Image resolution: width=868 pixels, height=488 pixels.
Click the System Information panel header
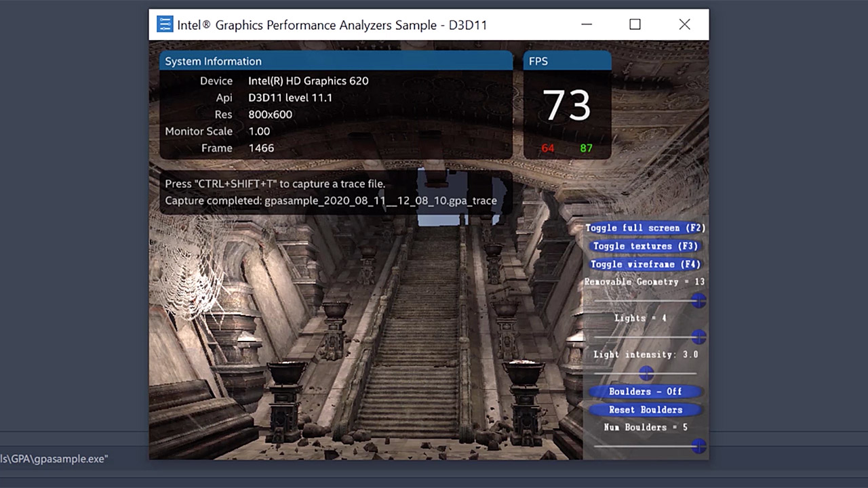[213, 61]
